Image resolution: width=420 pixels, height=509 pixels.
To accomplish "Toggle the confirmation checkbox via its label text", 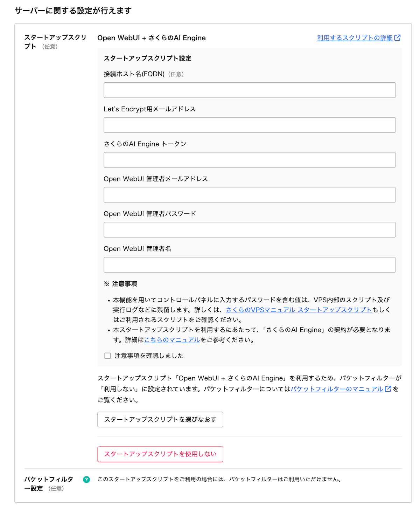I will (x=149, y=356).
